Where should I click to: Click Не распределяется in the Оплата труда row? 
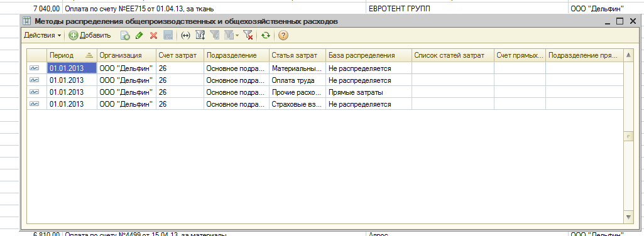point(369,80)
